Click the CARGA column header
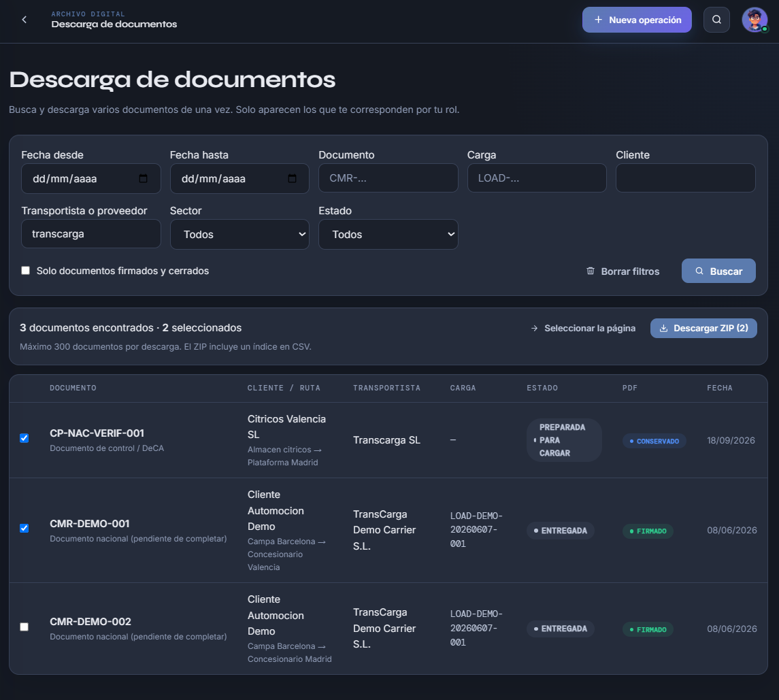Screen dimensions: 779x700 pyautogui.click(x=463, y=388)
